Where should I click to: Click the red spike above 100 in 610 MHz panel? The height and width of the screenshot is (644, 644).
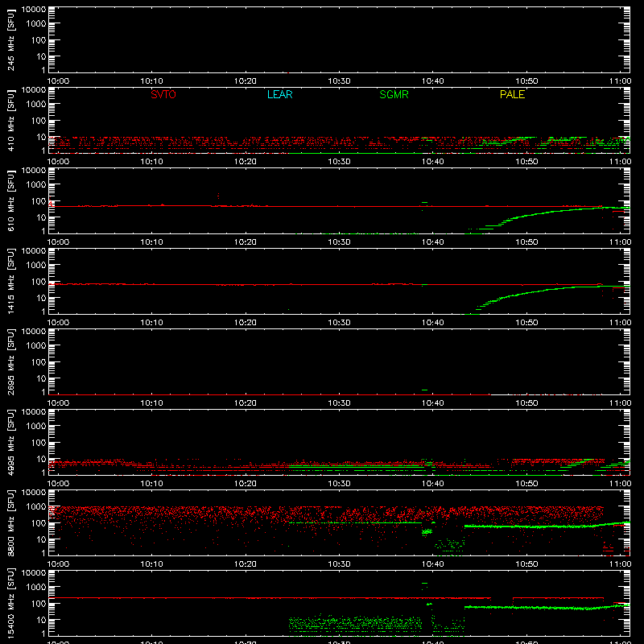point(218,196)
